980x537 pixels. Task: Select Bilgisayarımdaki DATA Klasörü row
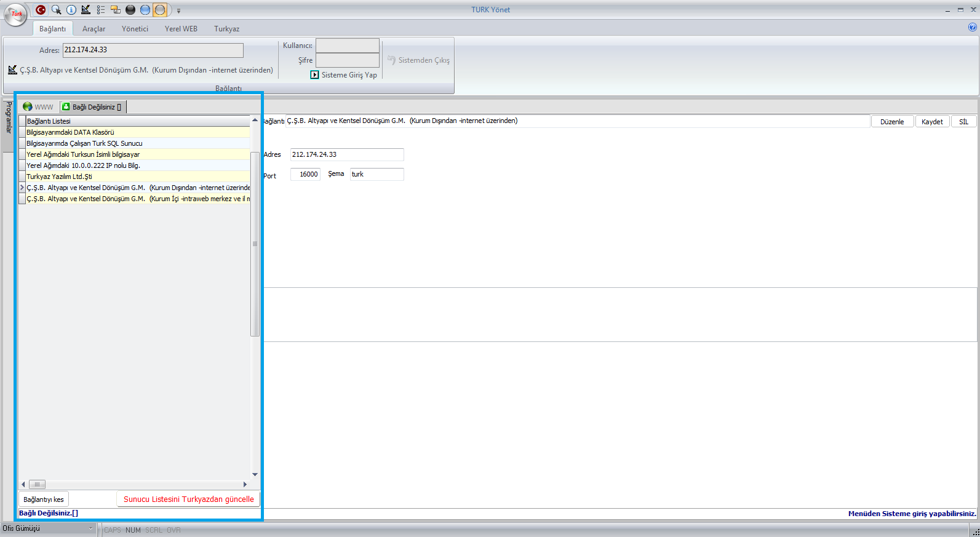pyautogui.click(x=138, y=132)
